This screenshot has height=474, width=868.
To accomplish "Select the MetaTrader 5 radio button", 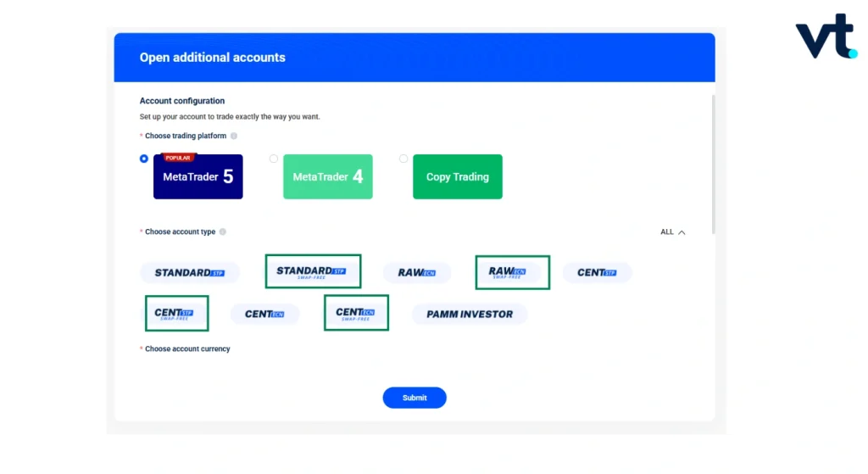I will coord(144,159).
